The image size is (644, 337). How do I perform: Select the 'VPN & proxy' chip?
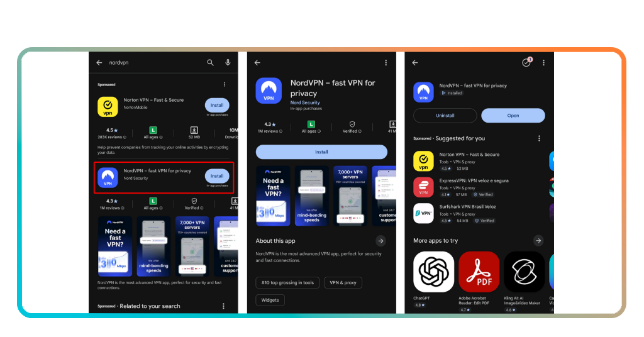click(x=343, y=283)
